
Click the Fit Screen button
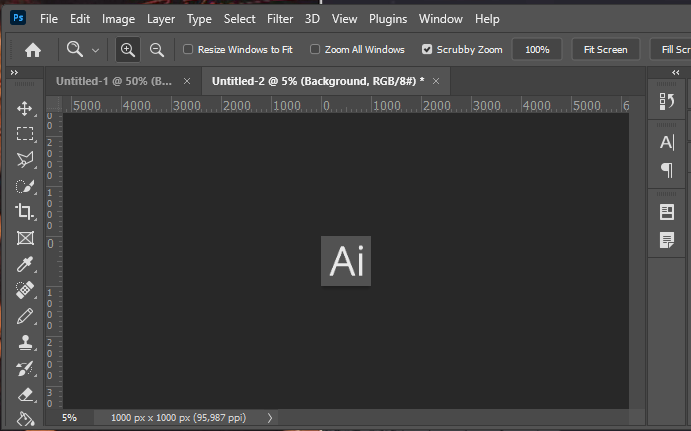[x=606, y=49]
